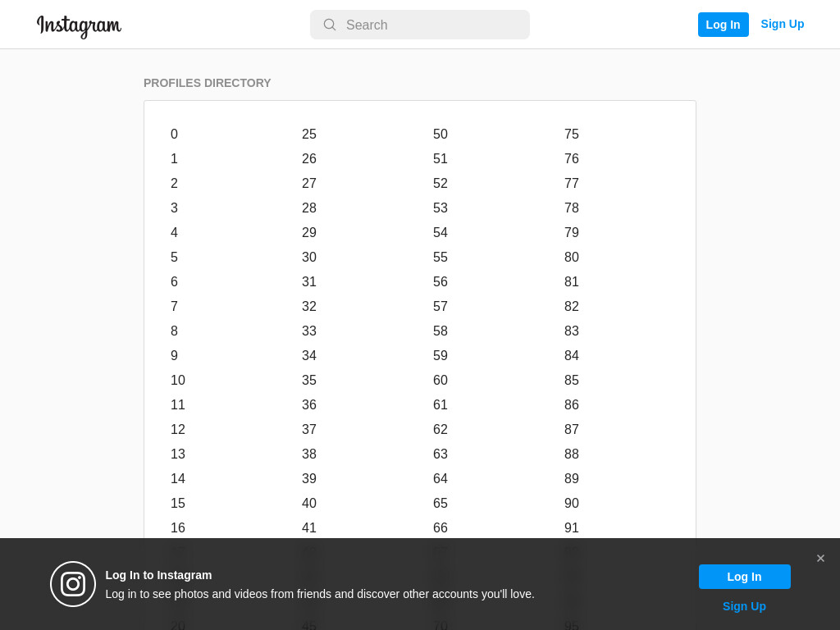Image resolution: width=840 pixels, height=630 pixels.
Task: Click the magnifier icon in search bar
Action: click(330, 25)
